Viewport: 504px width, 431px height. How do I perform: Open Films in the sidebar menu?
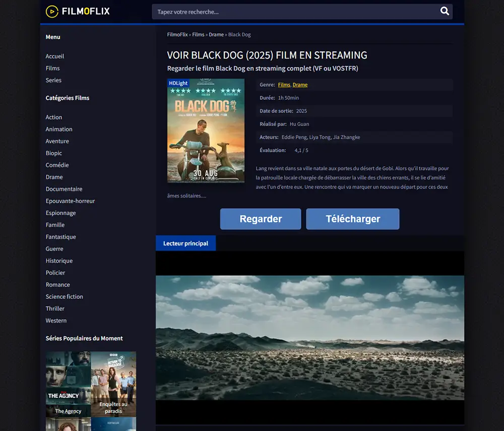[52, 68]
